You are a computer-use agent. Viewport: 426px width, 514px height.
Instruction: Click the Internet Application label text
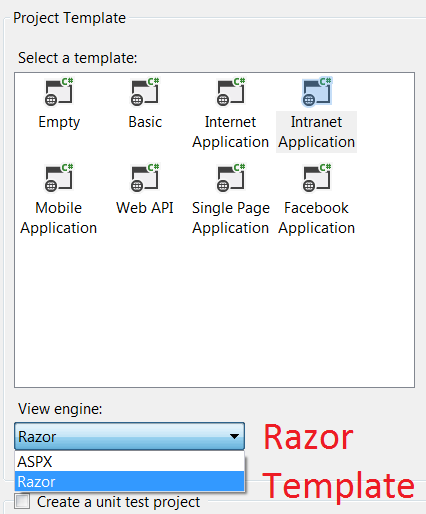coord(231,132)
